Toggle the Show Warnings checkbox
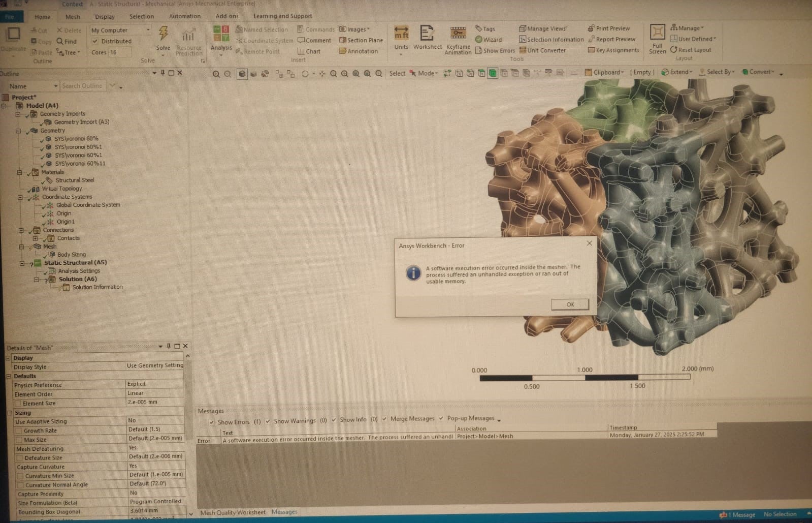This screenshot has height=523, width=812. point(268,421)
